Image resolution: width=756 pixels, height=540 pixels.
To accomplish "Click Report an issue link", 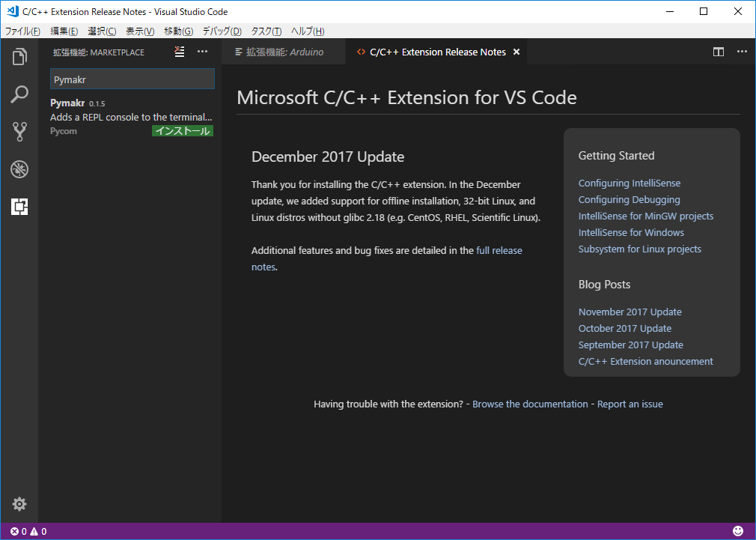I will click(x=630, y=404).
